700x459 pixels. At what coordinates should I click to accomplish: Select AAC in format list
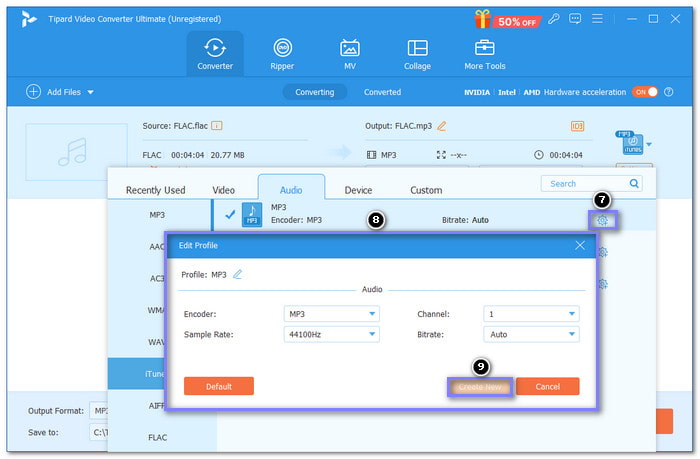click(156, 246)
